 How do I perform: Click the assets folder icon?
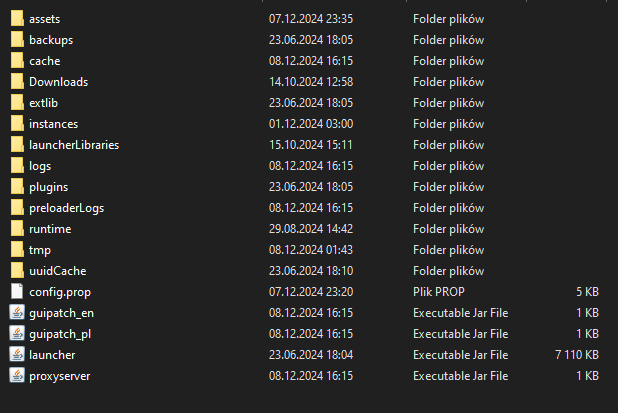coord(16,18)
